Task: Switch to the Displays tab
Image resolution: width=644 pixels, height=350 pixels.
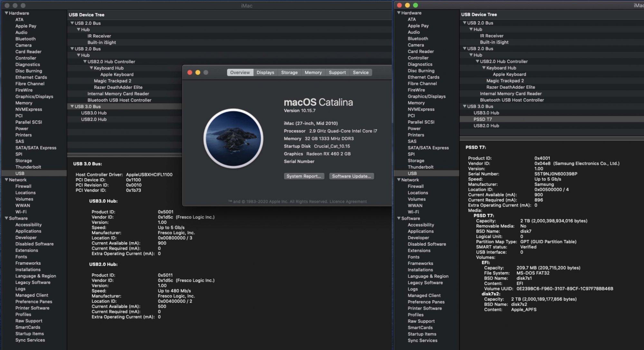Action: tap(265, 73)
